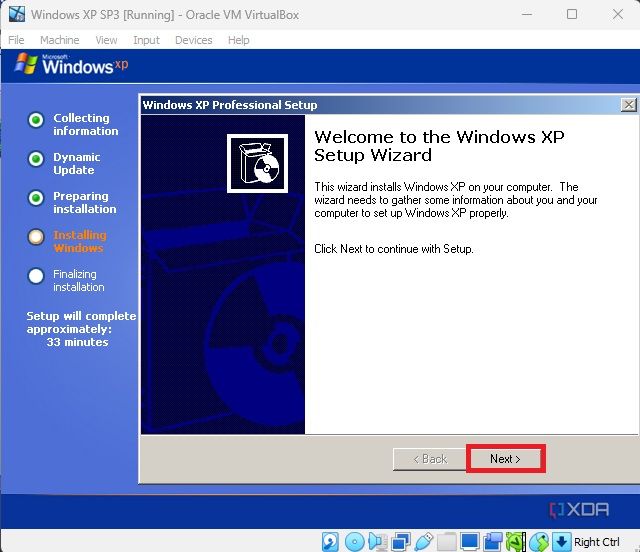Open the USB devices status icon

point(423,542)
